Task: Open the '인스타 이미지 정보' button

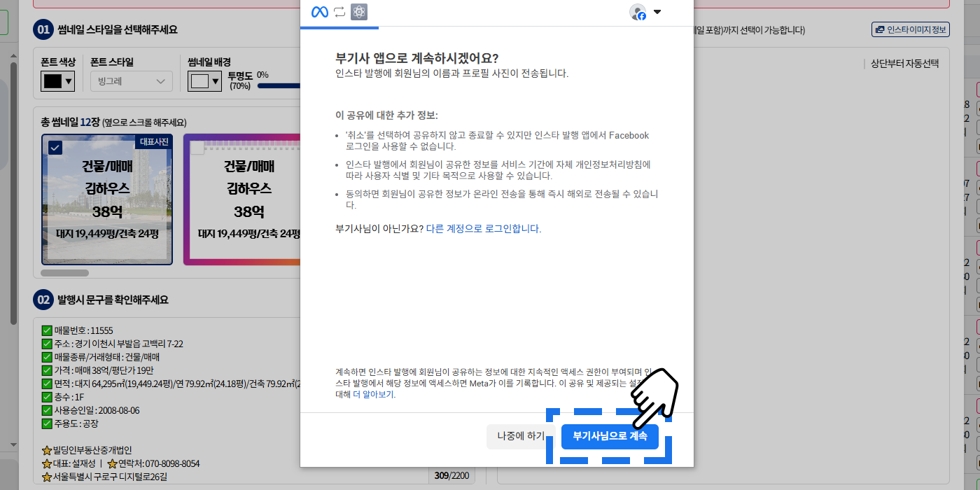Action: click(x=910, y=29)
